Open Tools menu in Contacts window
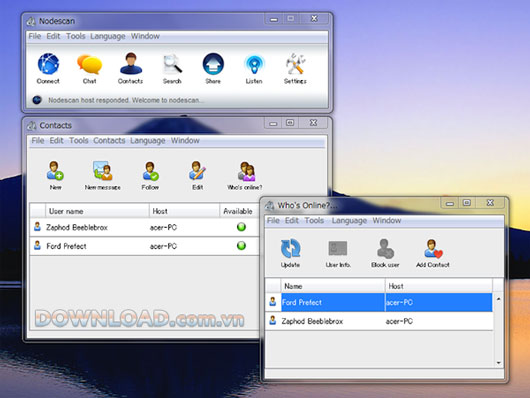This screenshot has width=530, height=398. (78, 140)
